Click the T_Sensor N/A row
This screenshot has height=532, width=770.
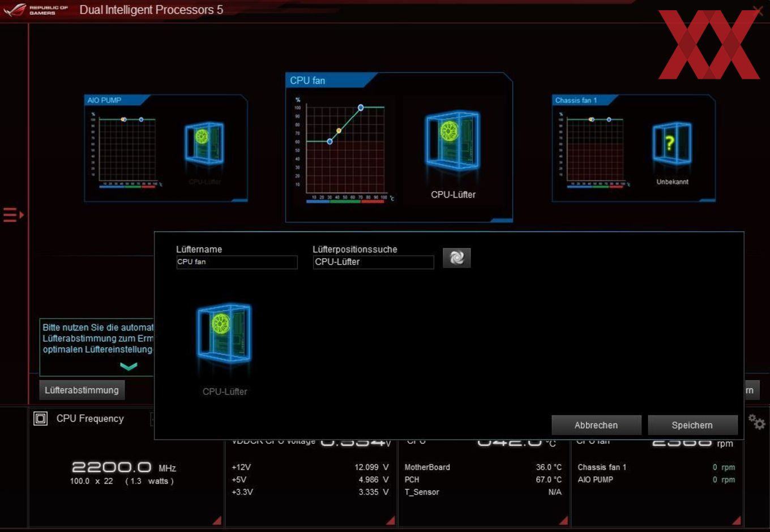point(483,492)
